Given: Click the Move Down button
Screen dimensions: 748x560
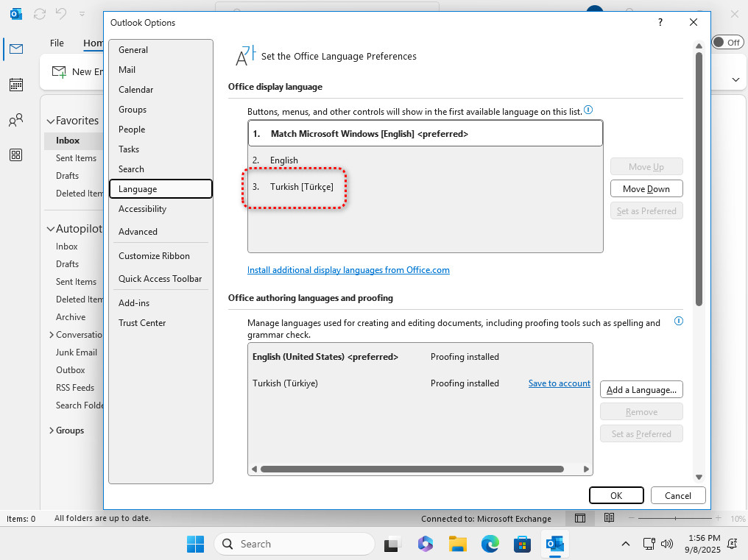Looking at the screenshot, I should pos(646,189).
